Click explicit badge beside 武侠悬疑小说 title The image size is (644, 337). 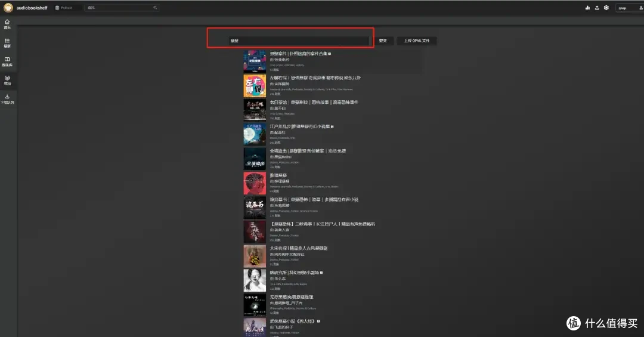(x=318, y=321)
